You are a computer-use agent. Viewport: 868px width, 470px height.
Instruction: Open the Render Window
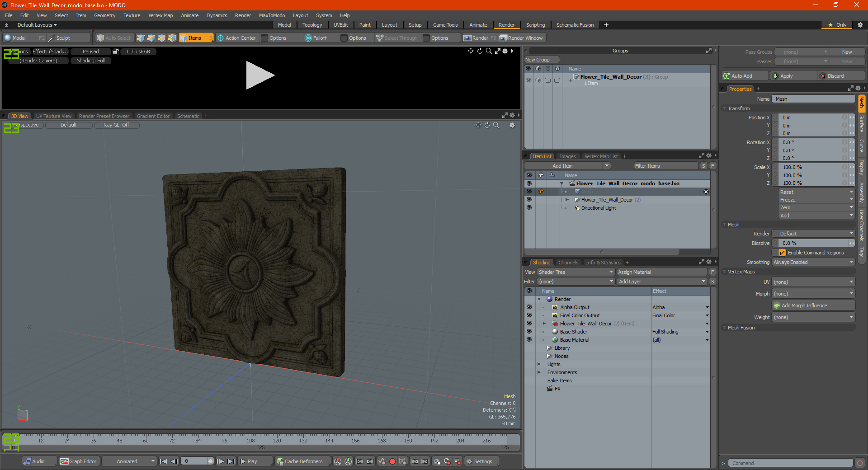click(x=521, y=38)
